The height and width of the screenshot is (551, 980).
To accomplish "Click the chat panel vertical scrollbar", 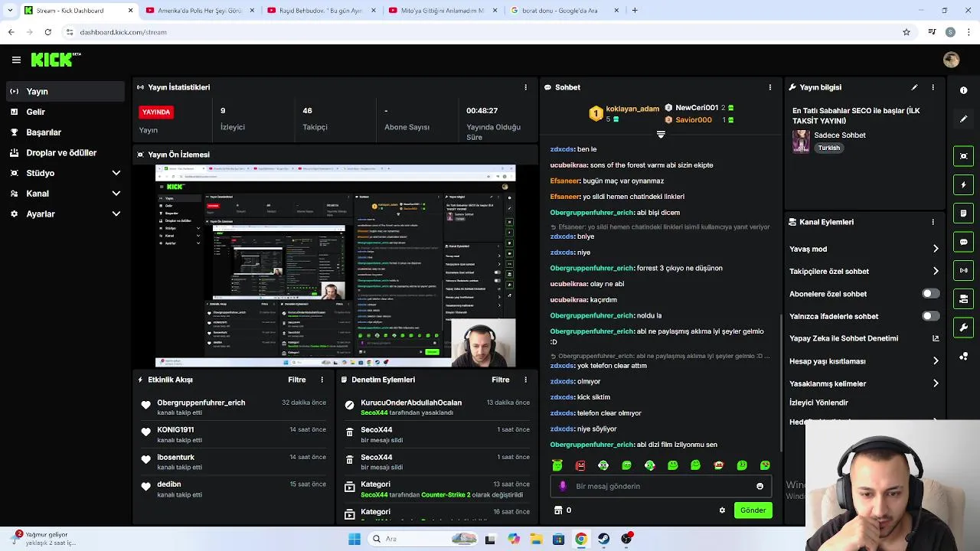I will [780, 383].
